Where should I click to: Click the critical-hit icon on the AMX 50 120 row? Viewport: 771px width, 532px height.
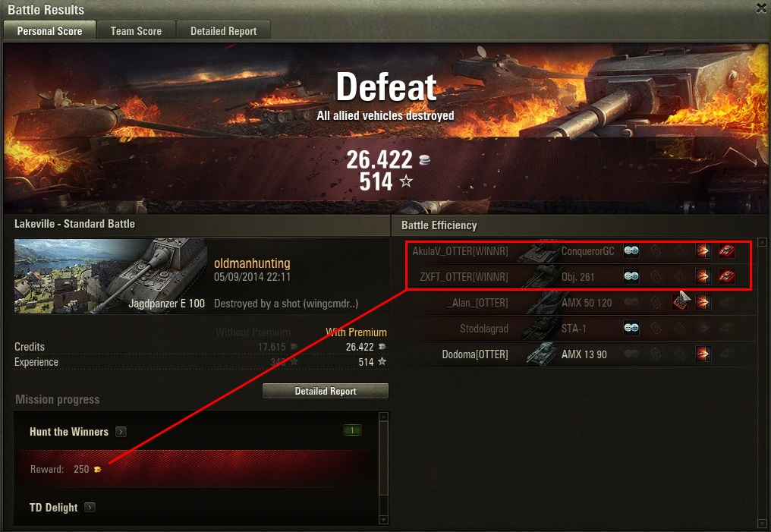[x=680, y=302]
